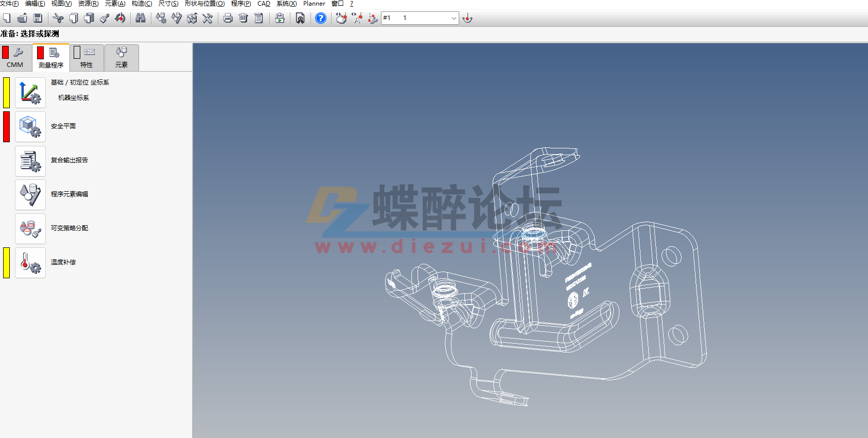
Task: Click the stylus system toolbar icon
Action: (x=372, y=19)
